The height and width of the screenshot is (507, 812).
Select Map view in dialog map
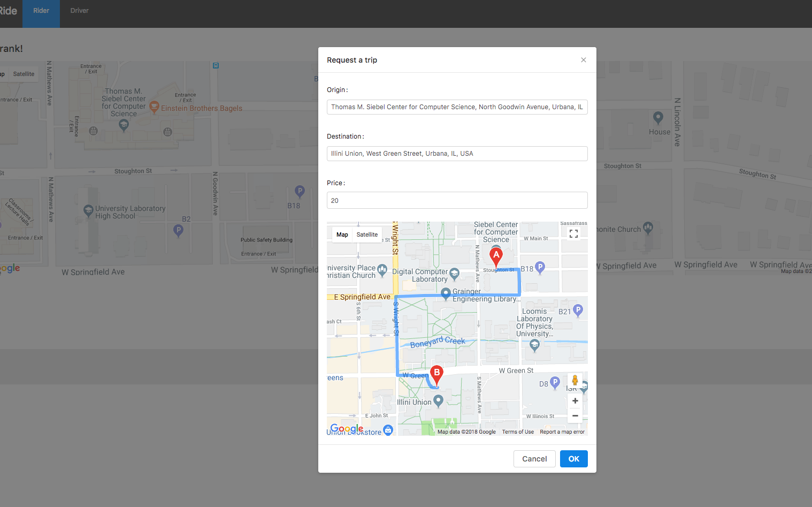click(342, 234)
